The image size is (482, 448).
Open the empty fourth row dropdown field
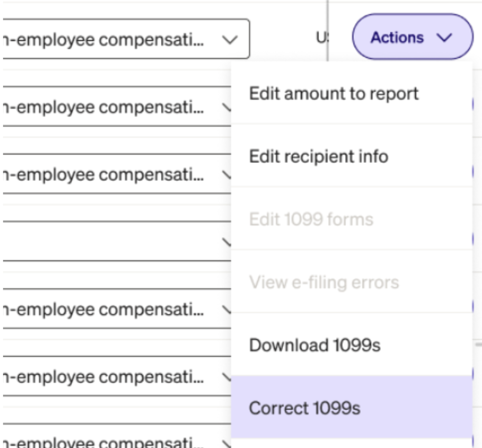coord(110,242)
